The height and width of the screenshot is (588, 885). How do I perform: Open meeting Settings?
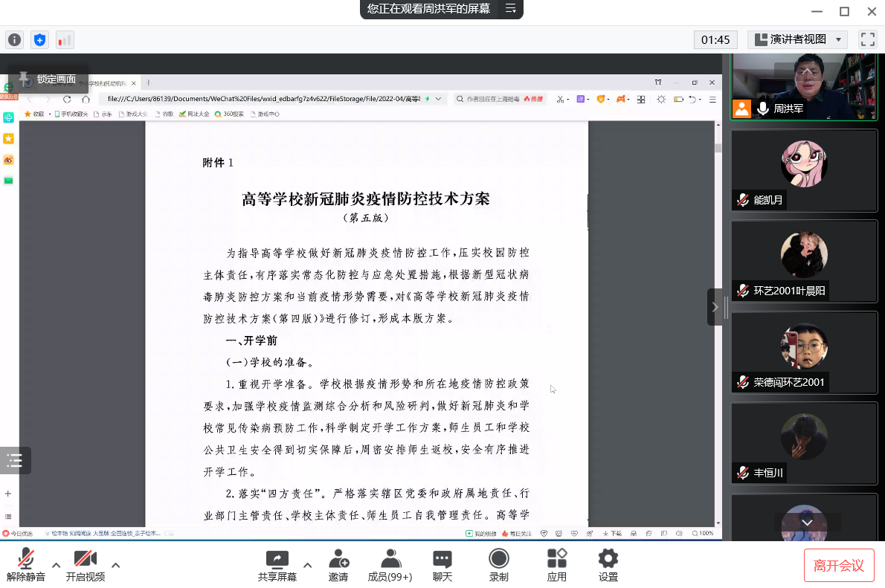(x=608, y=565)
